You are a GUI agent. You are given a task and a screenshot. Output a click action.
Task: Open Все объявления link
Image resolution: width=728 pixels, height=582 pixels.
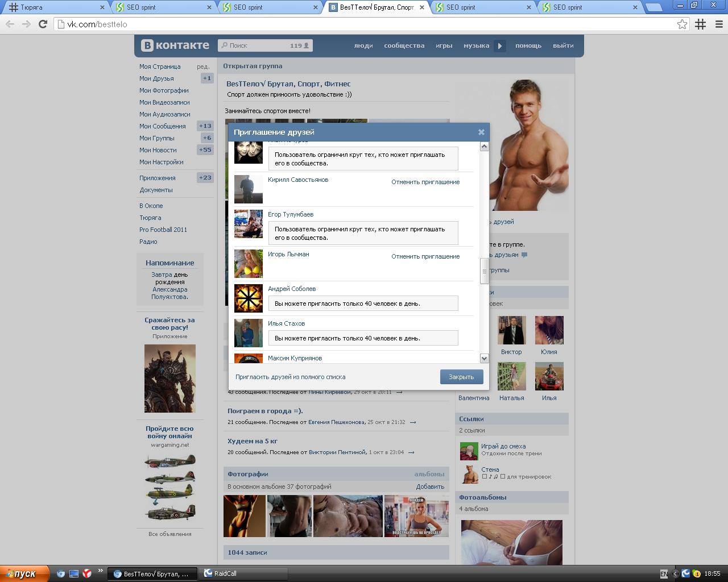click(x=169, y=534)
